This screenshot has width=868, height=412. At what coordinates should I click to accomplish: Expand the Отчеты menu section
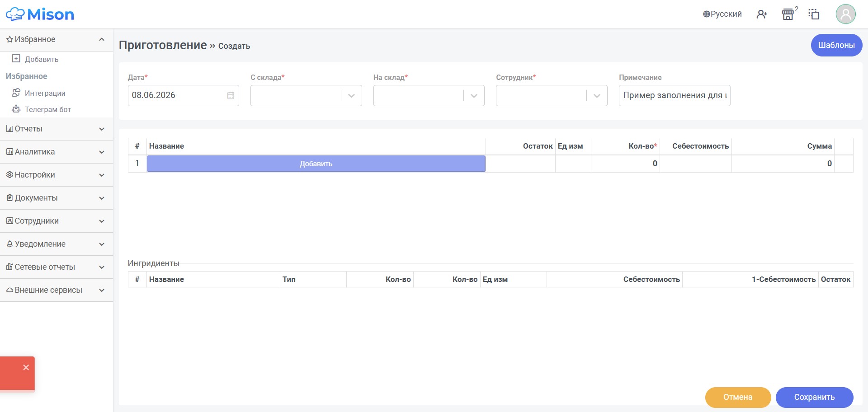pos(57,129)
